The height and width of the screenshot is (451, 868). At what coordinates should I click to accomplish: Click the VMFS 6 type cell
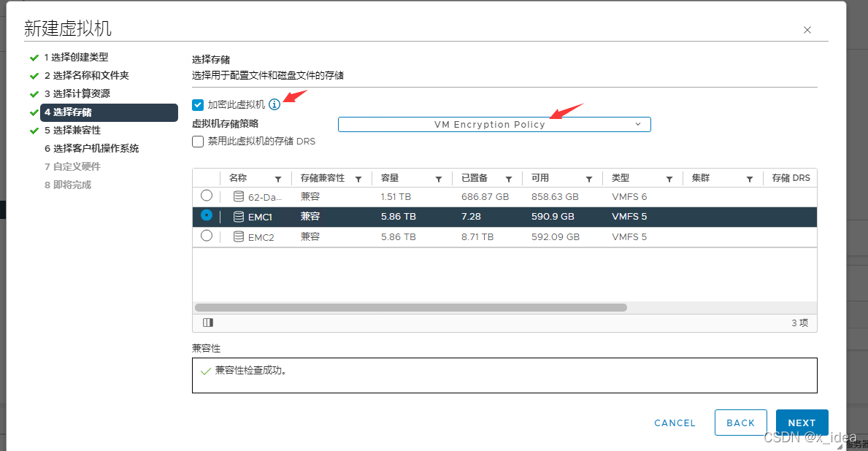pyautogui.click(x=629, y=197)
